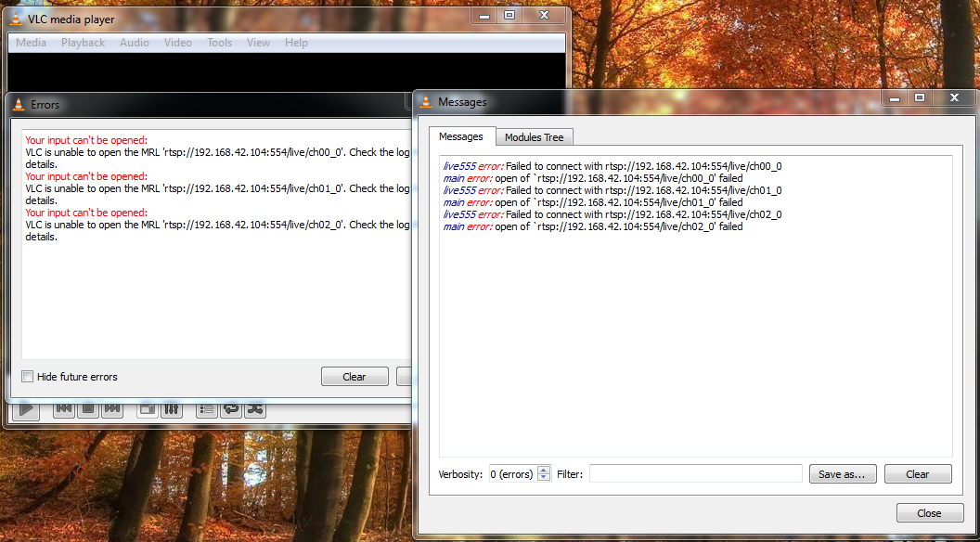
Task: Click the Previous media button
Action: (64, 408)
